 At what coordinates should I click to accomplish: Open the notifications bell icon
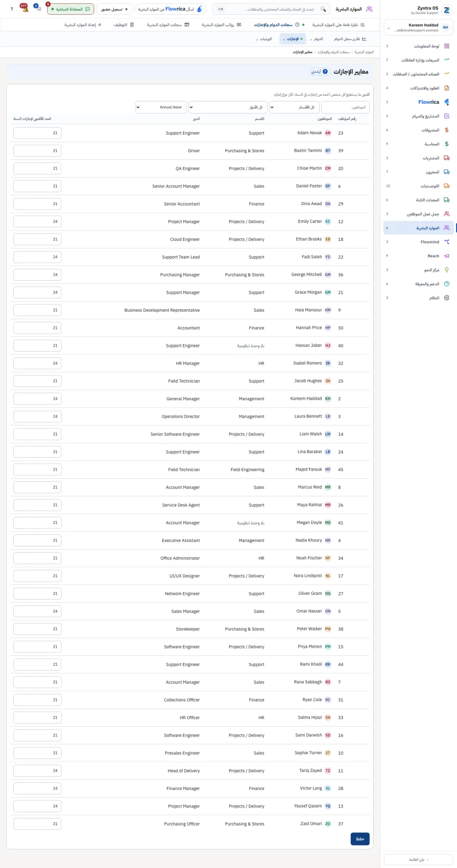click(25, 9)
